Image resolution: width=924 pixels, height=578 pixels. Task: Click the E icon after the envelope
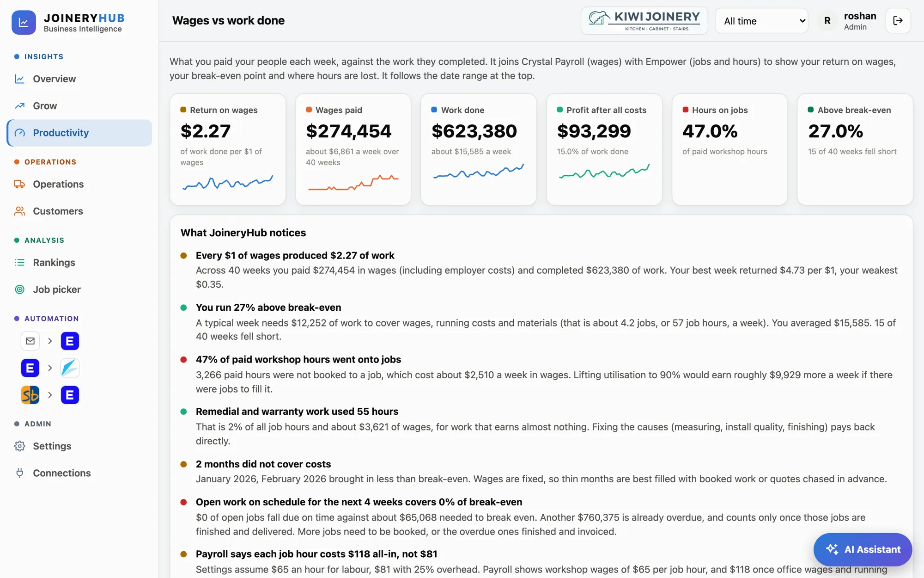[70, 341]
